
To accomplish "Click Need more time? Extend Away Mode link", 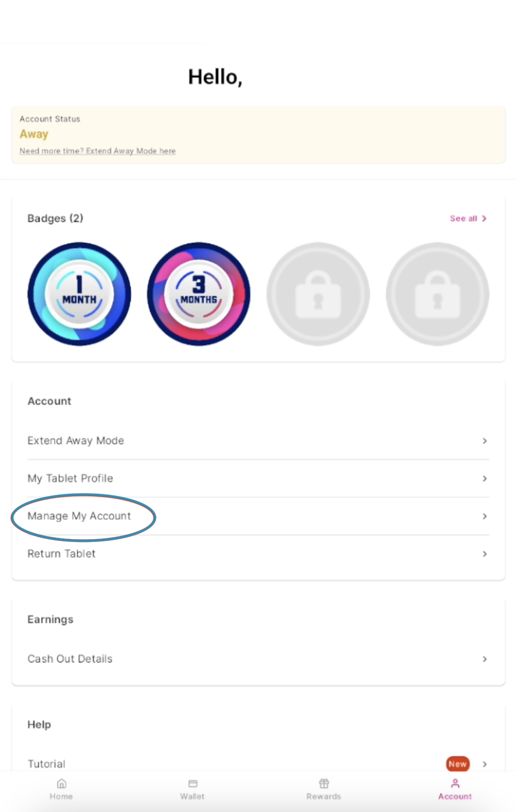I will [x=97, y=151].
